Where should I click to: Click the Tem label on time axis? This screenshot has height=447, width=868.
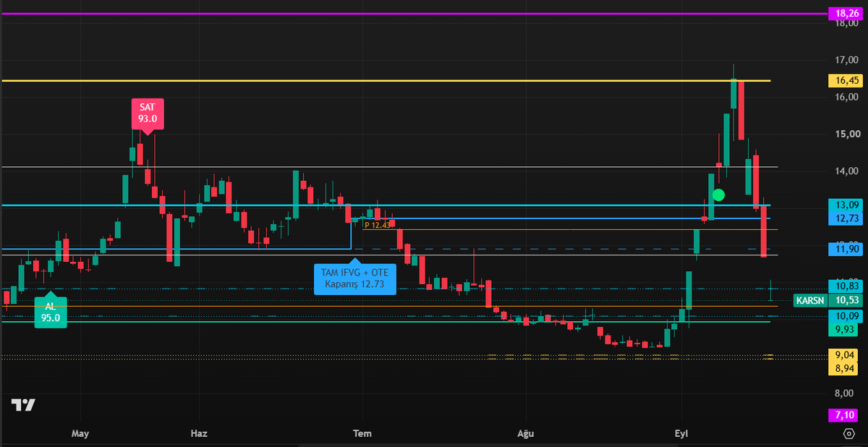click(362, 433)
